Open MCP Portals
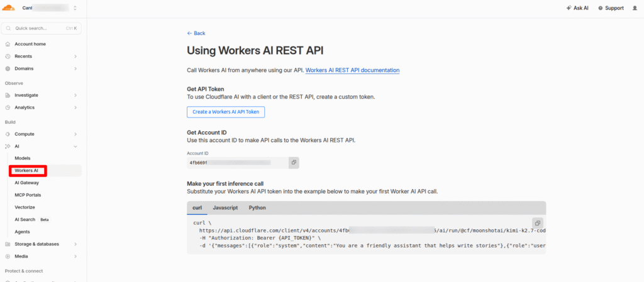The image size is (644, 282). [28, 195]
